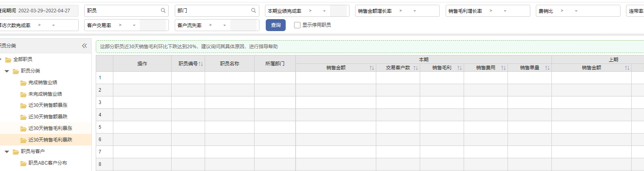This screenshot has width=644, height=171.
Task: Click the search icon in 职员 field
Action: 163,11
